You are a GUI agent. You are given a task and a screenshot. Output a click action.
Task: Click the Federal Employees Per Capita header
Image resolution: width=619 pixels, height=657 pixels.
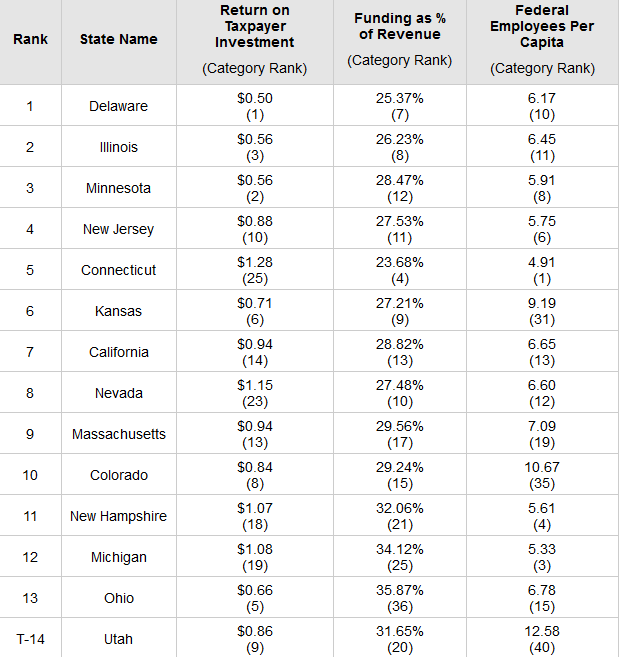pyautogui.click(x=542, y=27)
